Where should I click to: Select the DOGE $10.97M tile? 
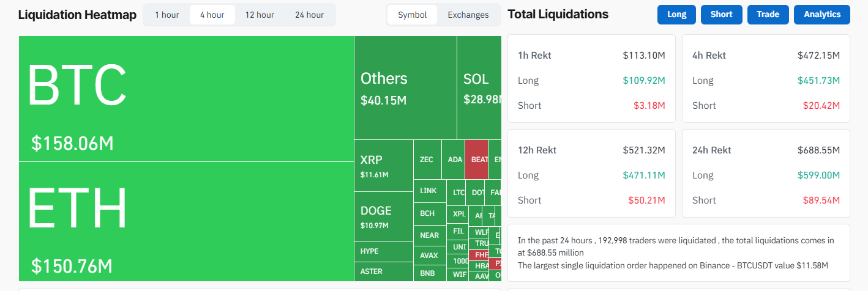click(384, 216)
